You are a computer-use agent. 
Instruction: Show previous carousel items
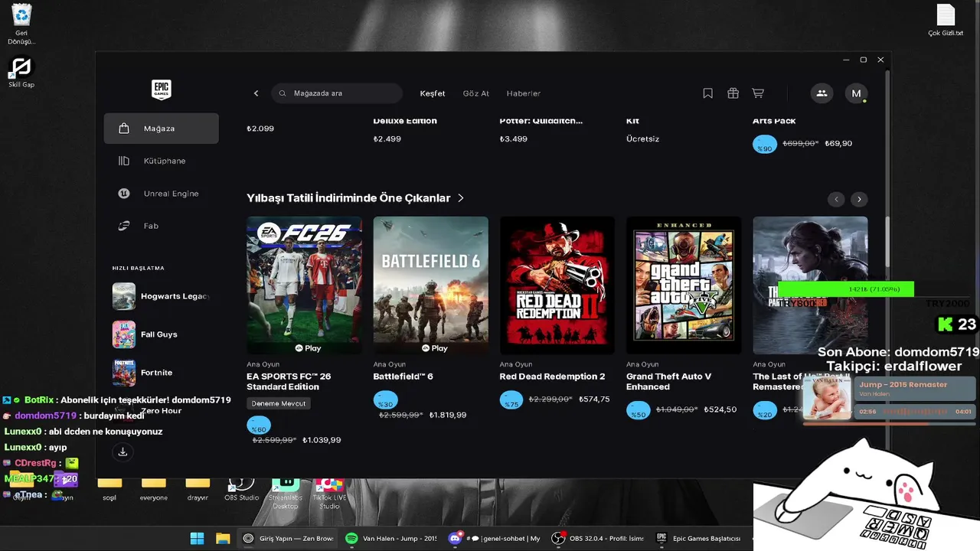pos(836,199)
